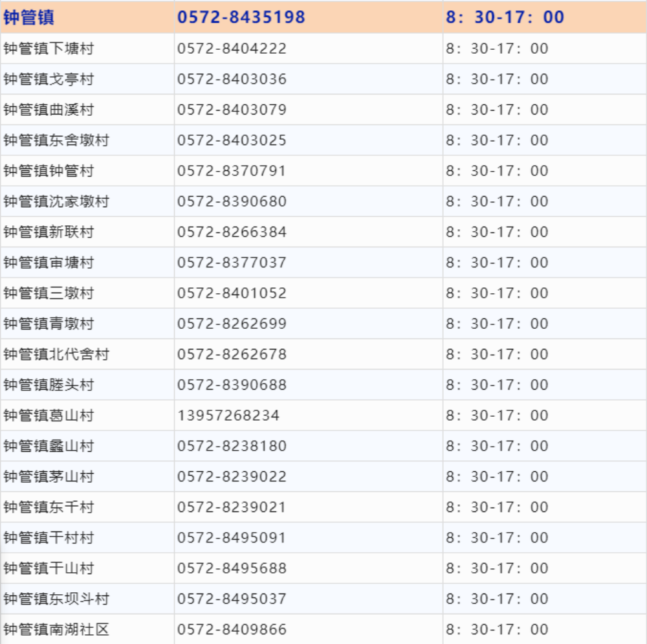Click phone number 0572-8495091
Viewport: 647px width, 644px height.
point(232,537)
